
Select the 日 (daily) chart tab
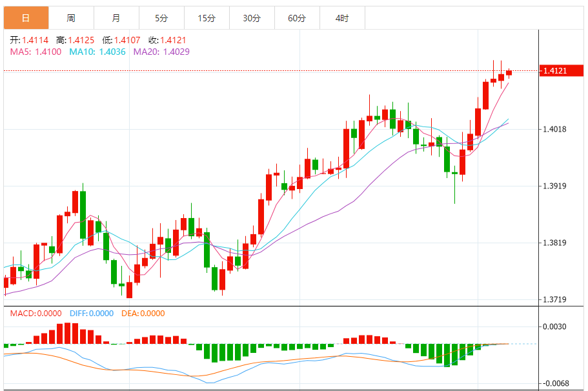pos(26,18)
